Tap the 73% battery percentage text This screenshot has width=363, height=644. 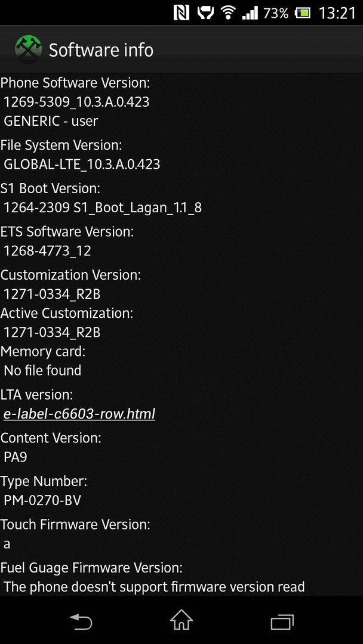(x=276, y=13)
